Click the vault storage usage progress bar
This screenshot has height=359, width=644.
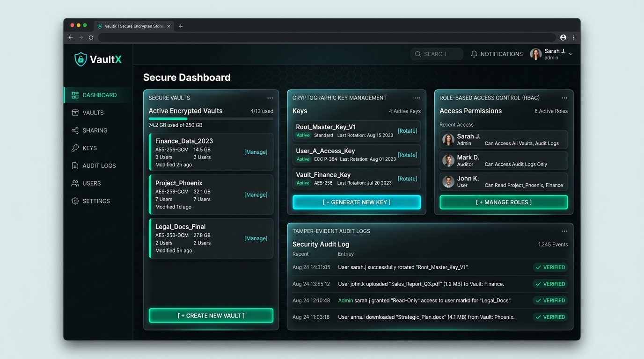(211, 119)
